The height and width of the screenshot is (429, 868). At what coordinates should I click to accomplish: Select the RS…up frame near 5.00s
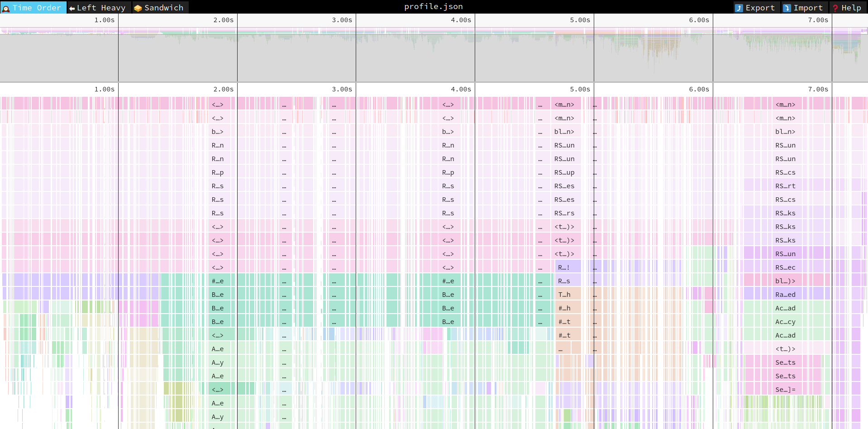(x=564, y=172)
